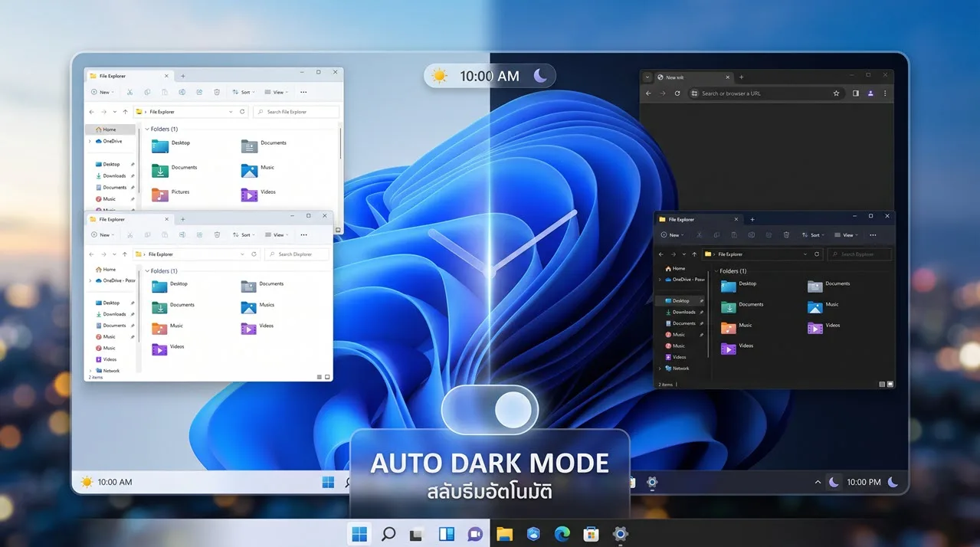Click Chrome bookmark star icon
This screenshot has height=547, width=980.
(836, 93)
